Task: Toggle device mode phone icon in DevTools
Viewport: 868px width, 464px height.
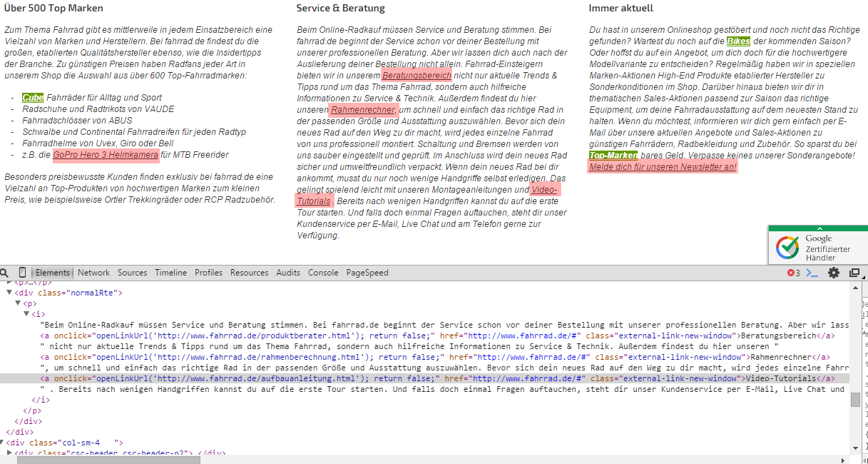Action: coord(23,273)
